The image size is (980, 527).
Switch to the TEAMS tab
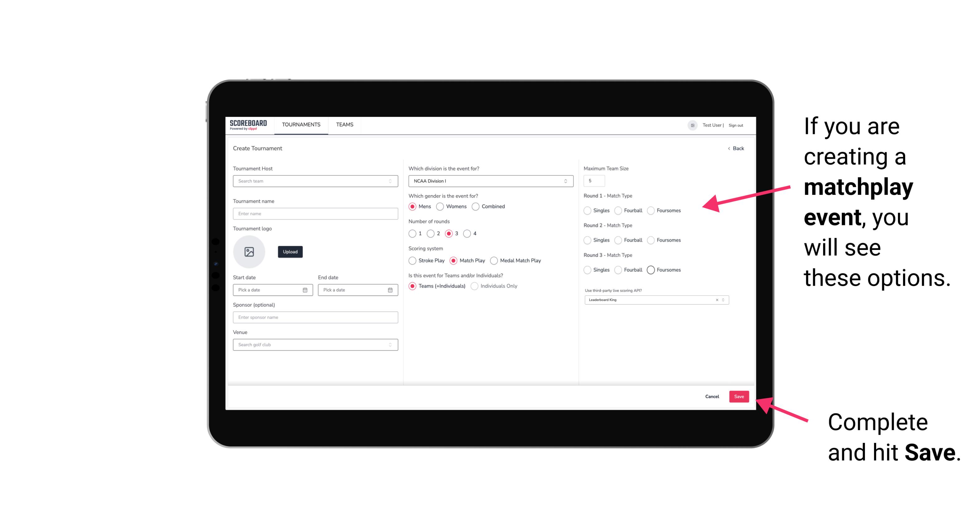point(344,125)
